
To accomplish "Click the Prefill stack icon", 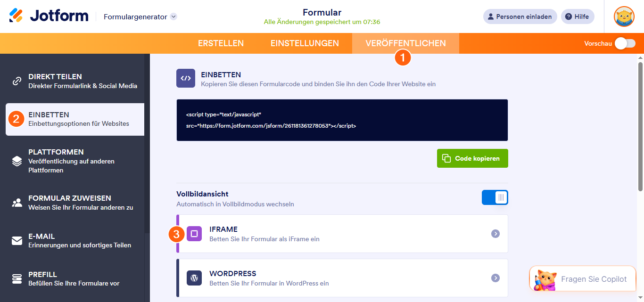I will point(17,279).
